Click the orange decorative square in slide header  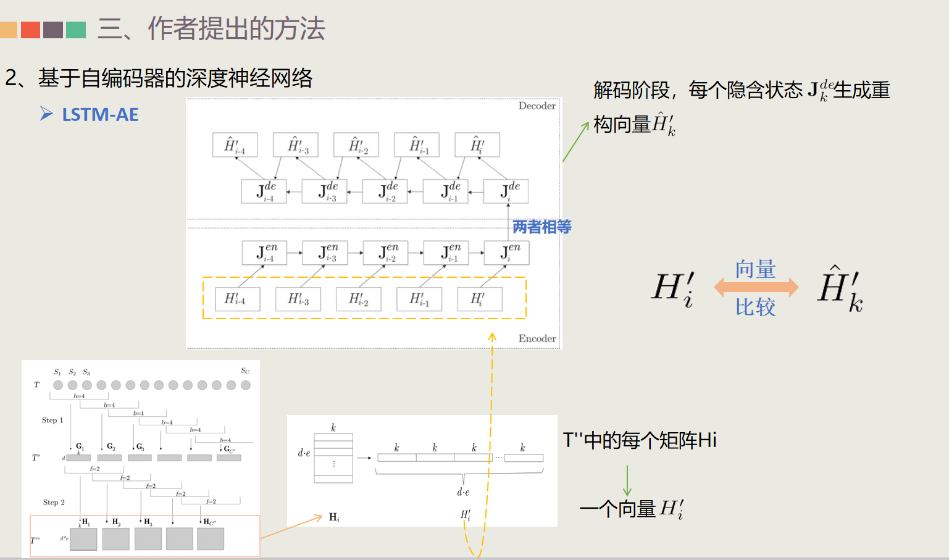(9, 30)
